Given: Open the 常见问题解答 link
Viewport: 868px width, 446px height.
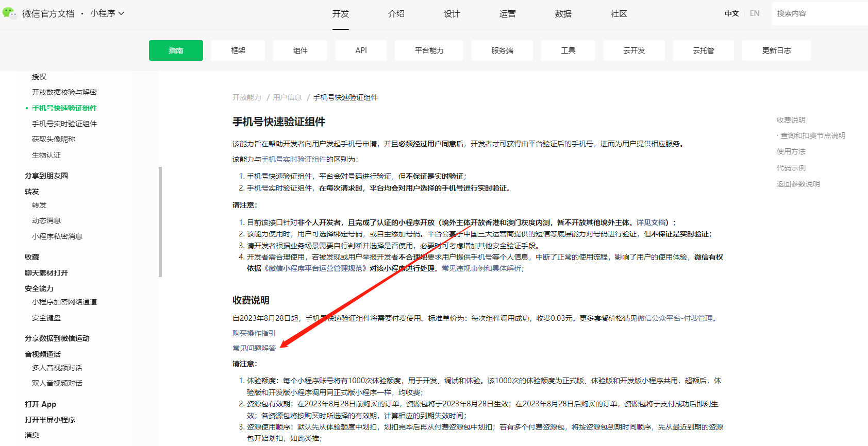Looking at the screenshot, I should pyautogui.click(x=254, y=348).
